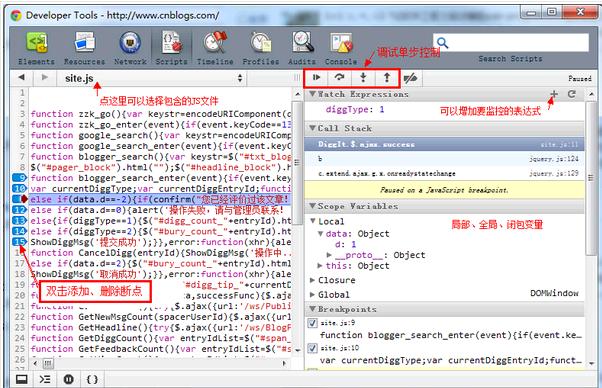Open the Profiles panel
Screen dimensions: 602x388
pos(261,48)
